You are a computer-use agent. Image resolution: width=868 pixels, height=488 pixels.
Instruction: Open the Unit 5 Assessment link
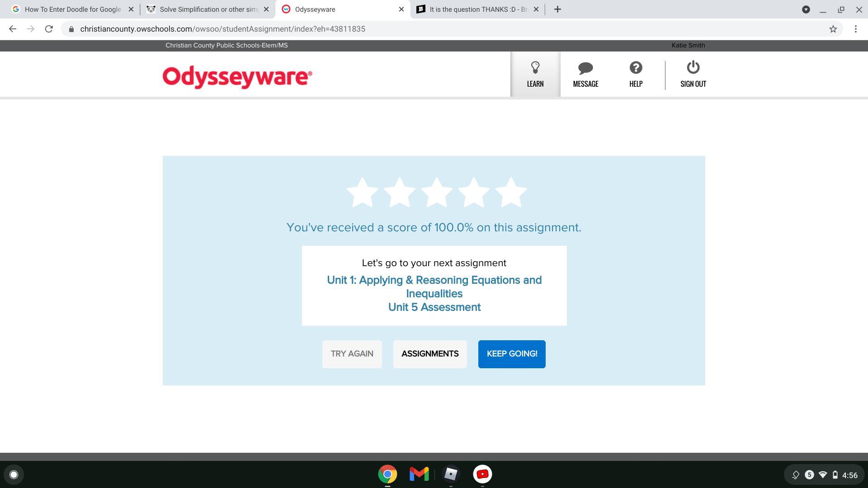[434, 307]
